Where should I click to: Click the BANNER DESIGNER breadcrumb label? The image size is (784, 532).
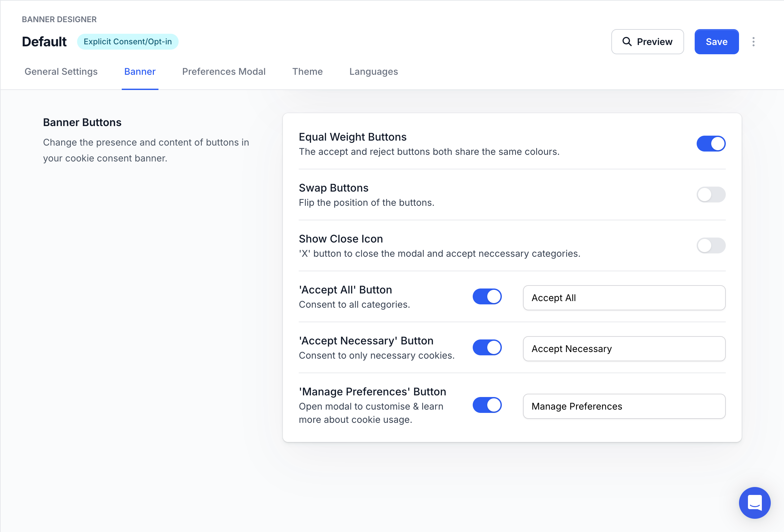click(59, 19)
